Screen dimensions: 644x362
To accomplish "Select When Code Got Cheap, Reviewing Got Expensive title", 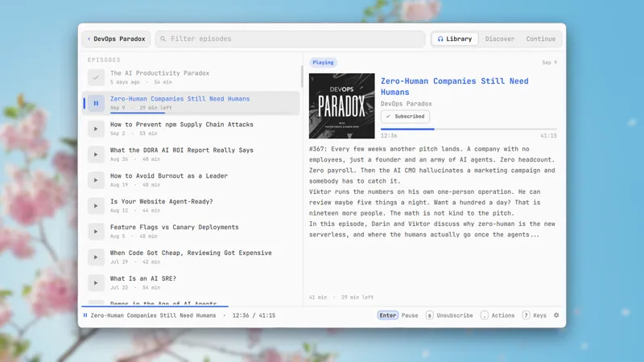I will point(191,253).
